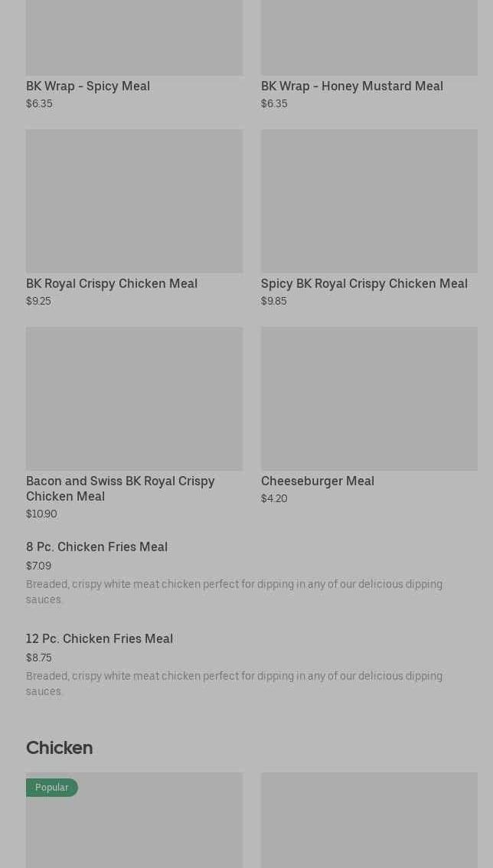Click the Chicken section heading
Screen dimensions: 493x868
[x=59, y=748]
